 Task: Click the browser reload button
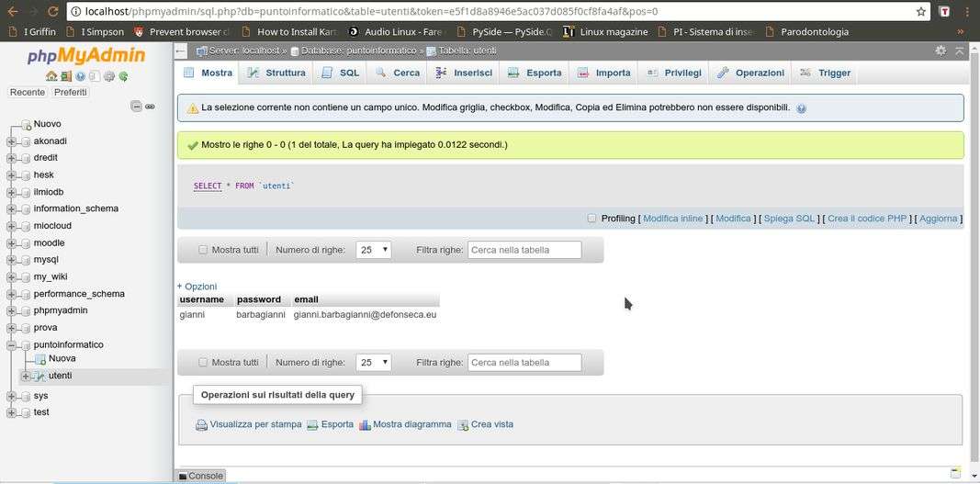53,11
